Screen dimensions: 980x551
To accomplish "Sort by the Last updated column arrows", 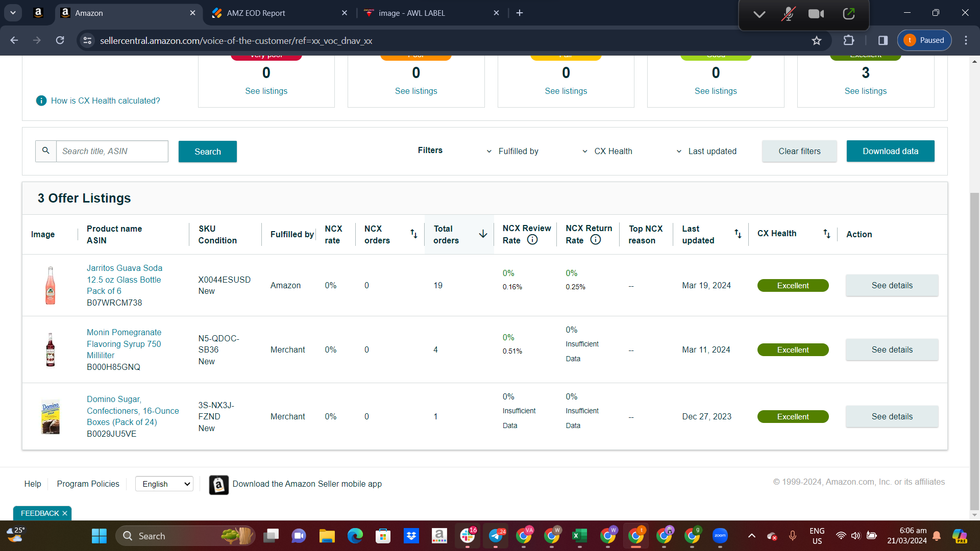I will pyautogui.click(x=738, y=234).
